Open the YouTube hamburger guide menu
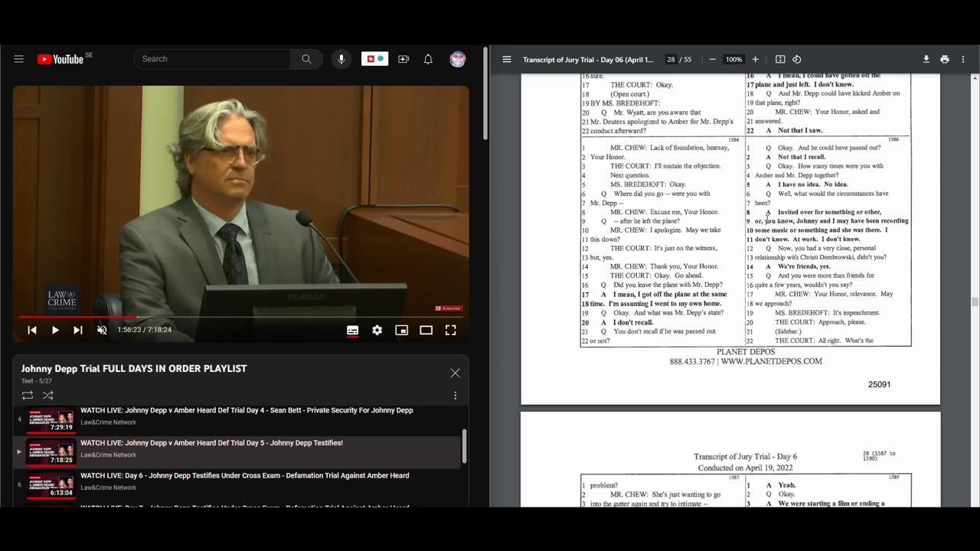The image size is (980, 551). [x=19, y=59]
